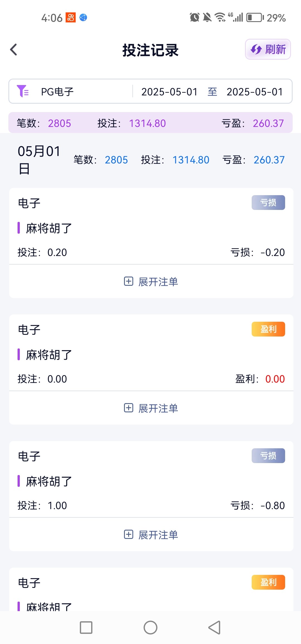Open the PG电子 platform filter
Screen dimensions: 301x644
57,92
